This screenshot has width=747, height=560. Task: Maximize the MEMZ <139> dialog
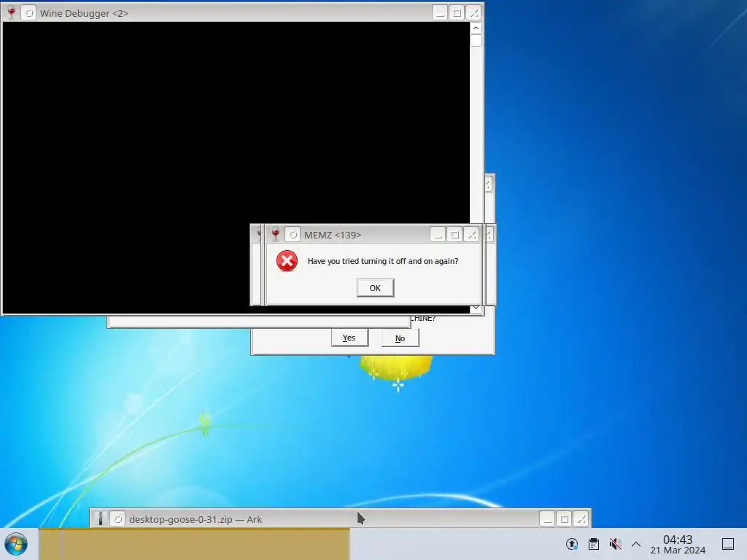pyautogui.click(x=455, y=234)
